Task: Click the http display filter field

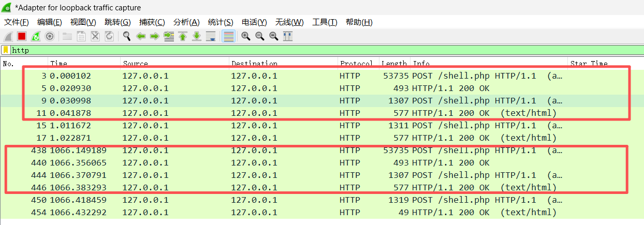Action: pyautogui.click(x=311, y=50)
